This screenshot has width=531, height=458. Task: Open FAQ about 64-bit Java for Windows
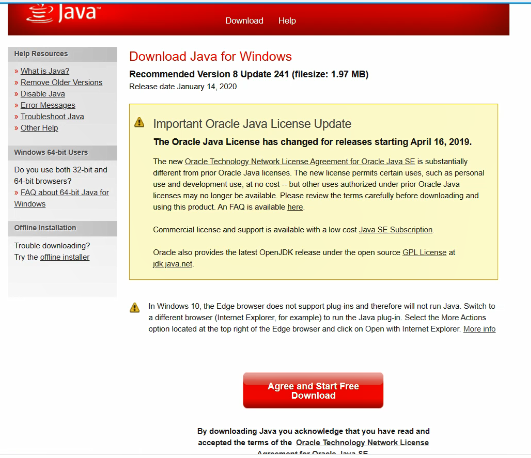61,198
